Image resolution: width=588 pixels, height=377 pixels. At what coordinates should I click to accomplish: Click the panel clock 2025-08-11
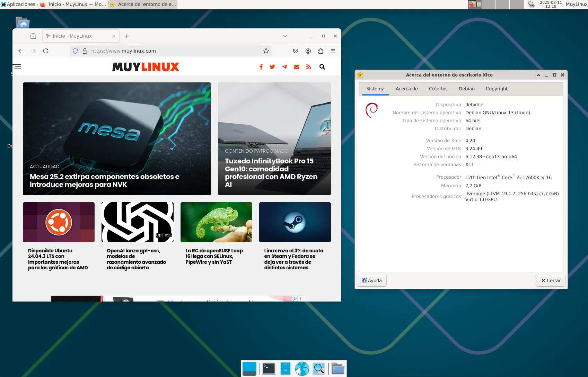pyautogui.click(x=551, y=4)
